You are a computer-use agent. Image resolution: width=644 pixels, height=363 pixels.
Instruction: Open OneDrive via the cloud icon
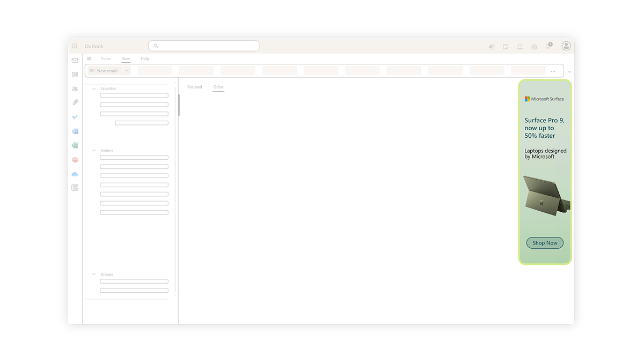point(75,174)
